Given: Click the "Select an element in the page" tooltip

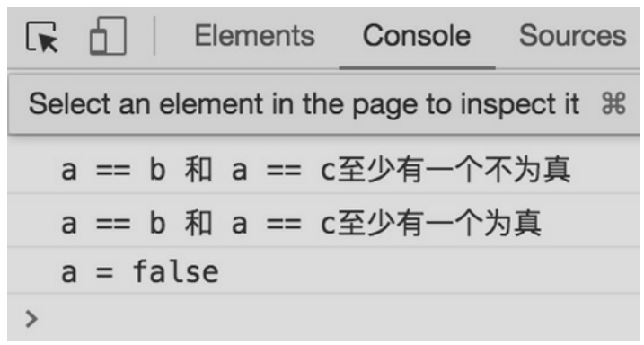Looking at the screenshot, I should (323, 104).
